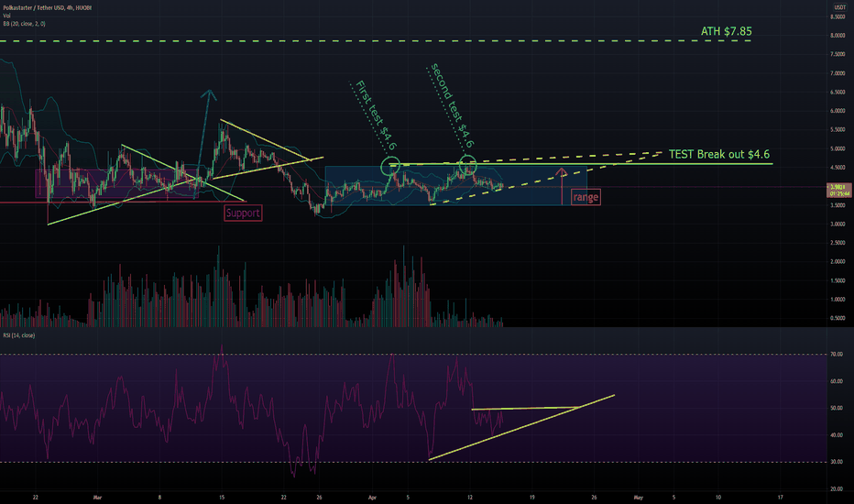Click the Apr label on time axis

pyautogui.click(x=373, y=498)
